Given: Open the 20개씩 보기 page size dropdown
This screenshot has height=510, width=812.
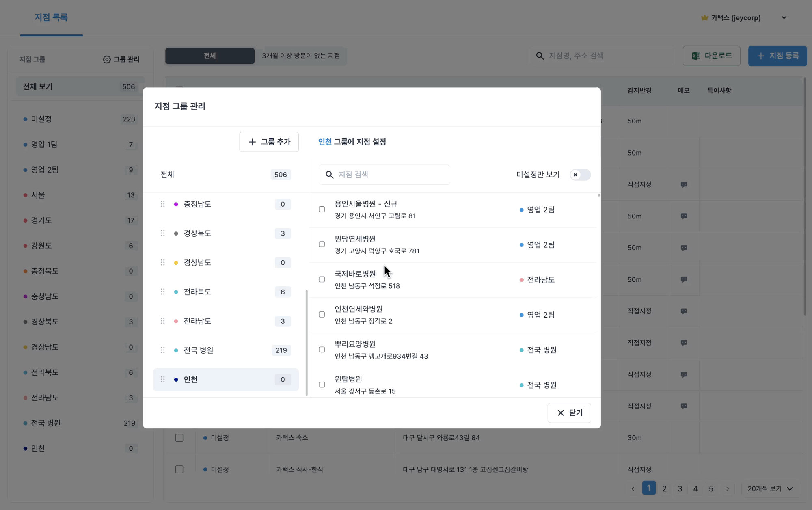Looking at the screenshot, I should (770, 488).
